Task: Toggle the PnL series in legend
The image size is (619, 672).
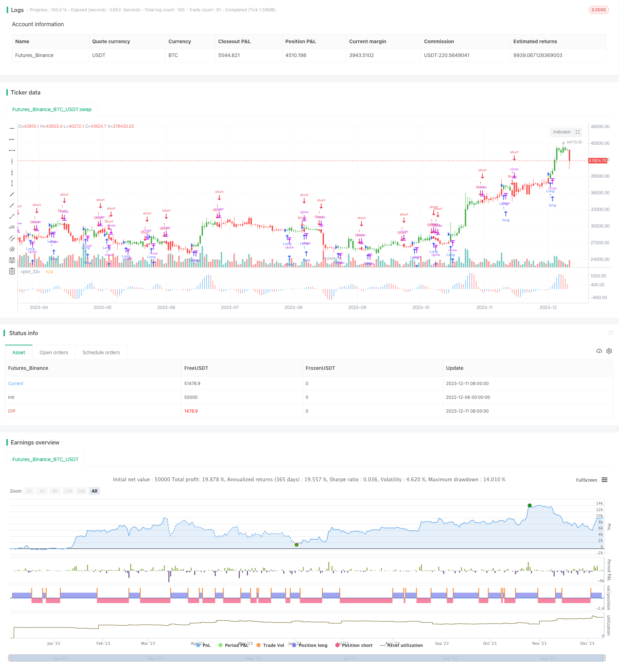Action: click(x=203, y=645)
